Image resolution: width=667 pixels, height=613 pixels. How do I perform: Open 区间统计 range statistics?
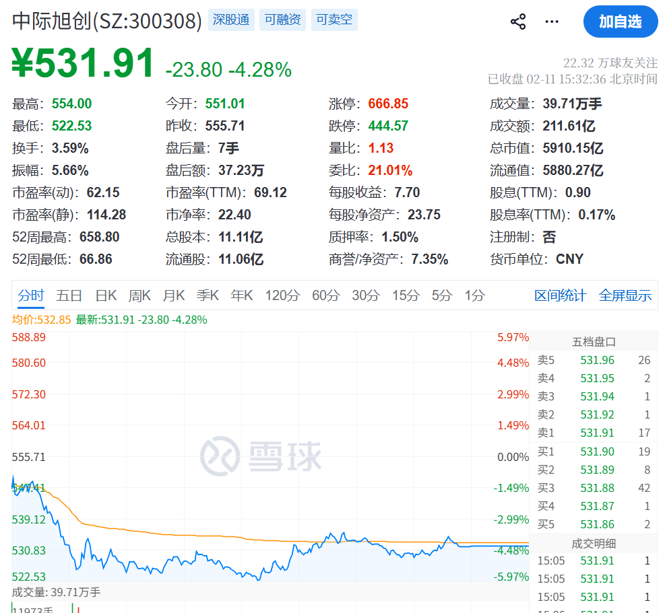(560, 295)
